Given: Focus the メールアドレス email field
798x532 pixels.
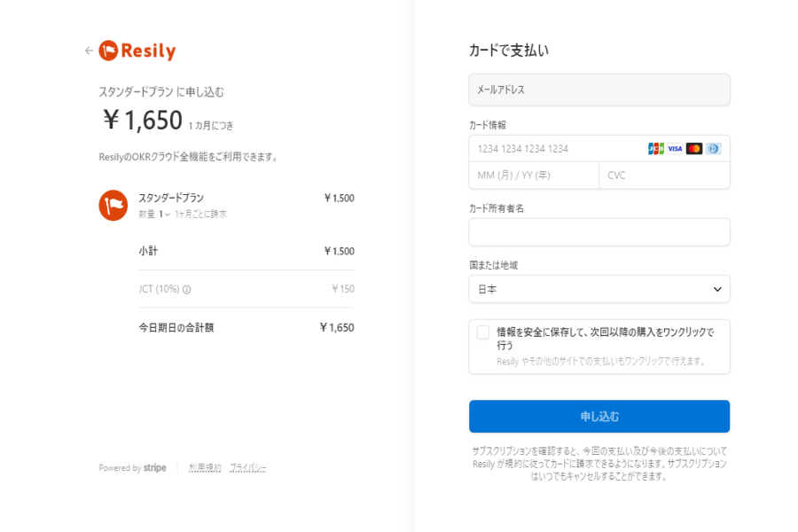Looking at the screenshot, I should [599, 90].
